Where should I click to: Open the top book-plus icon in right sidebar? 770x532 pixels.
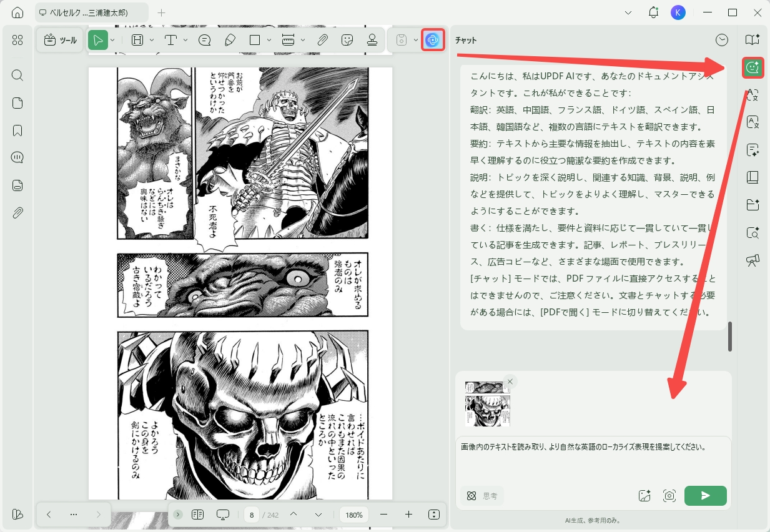pos(753,39)
